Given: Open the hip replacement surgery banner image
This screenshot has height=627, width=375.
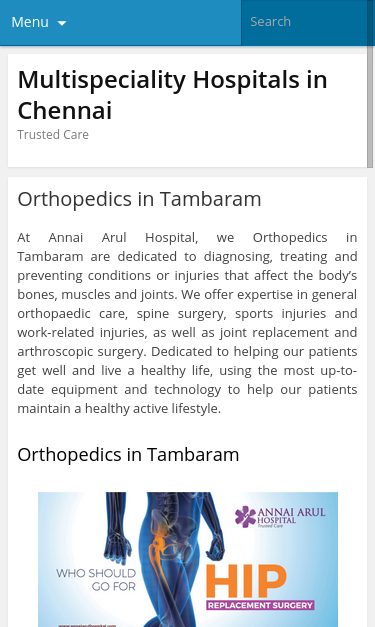Looking at the screenshot, I should 188,559.
